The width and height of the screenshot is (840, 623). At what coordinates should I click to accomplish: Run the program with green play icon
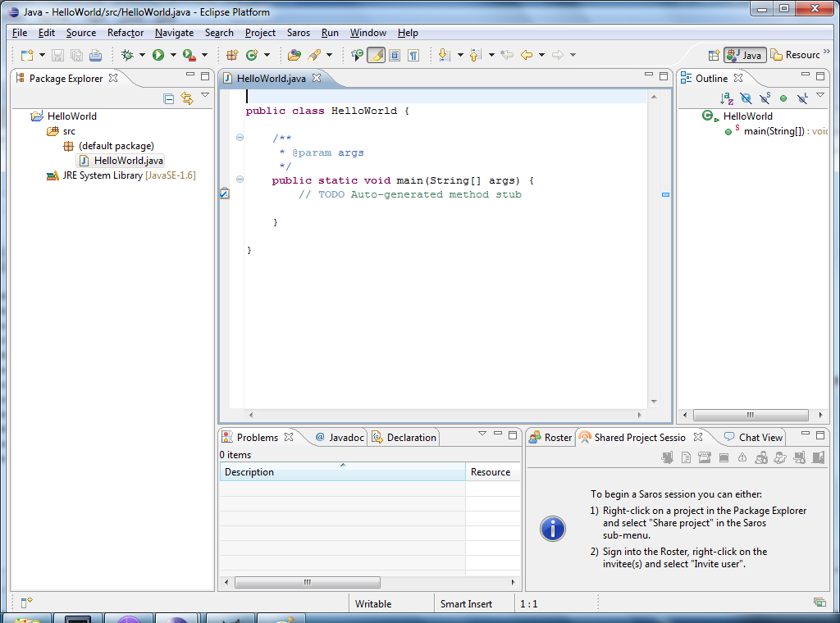pyautogui.click(x=157, y=55)
